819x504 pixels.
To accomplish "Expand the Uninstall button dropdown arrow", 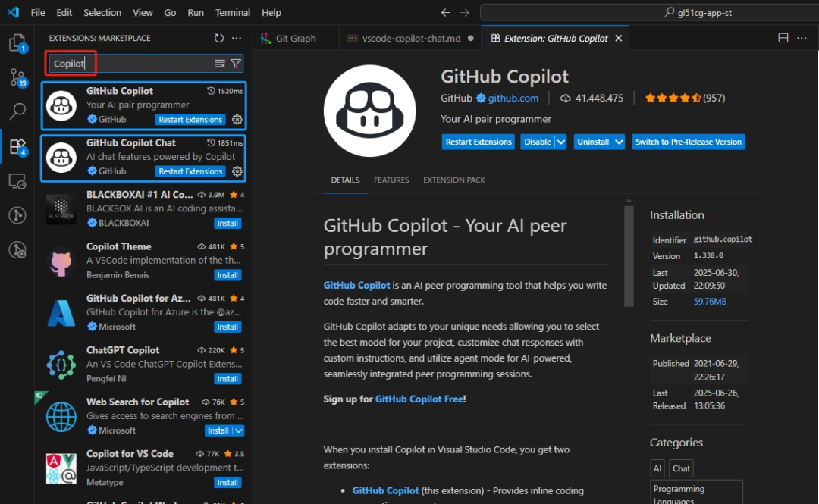I will point(619,142).
